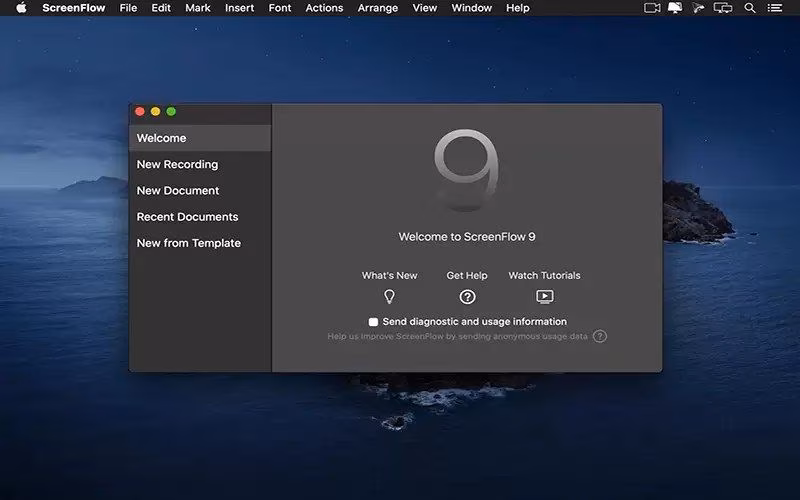Select New Document in the sidebar
The width and height of the screenshot is (800, 500).
200,191
